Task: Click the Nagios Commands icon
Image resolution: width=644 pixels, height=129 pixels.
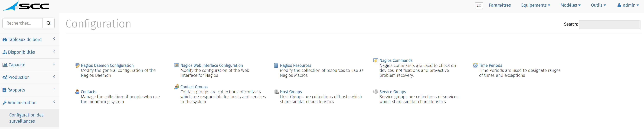Action: click(x=375, y=60)
